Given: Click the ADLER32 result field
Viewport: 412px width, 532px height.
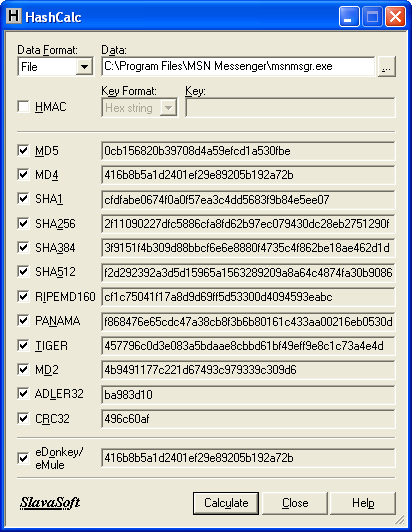Looking at the screenshot, I should (248, 395).
